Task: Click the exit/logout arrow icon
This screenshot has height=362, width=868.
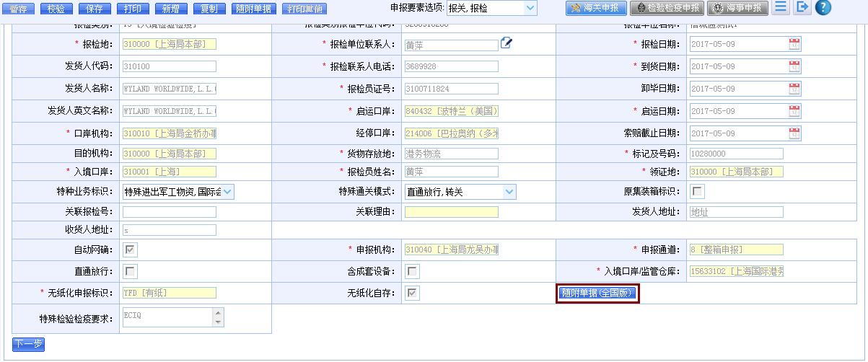Action: tap(802, 8)
